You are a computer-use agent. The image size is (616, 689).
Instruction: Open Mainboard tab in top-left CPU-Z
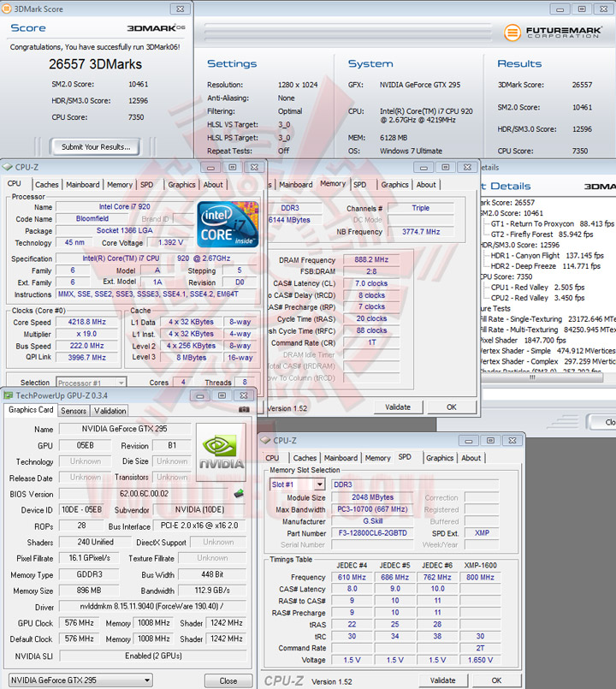pos(83,185)
